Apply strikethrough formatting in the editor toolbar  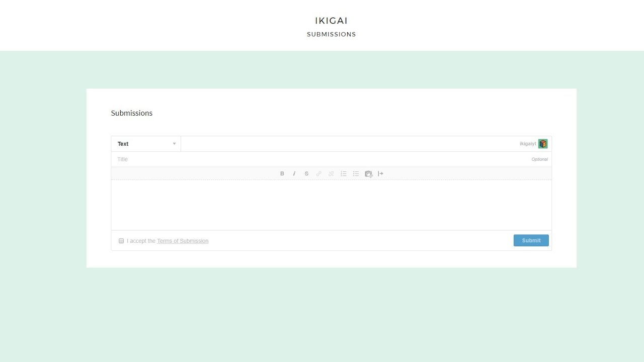[306, 173]
